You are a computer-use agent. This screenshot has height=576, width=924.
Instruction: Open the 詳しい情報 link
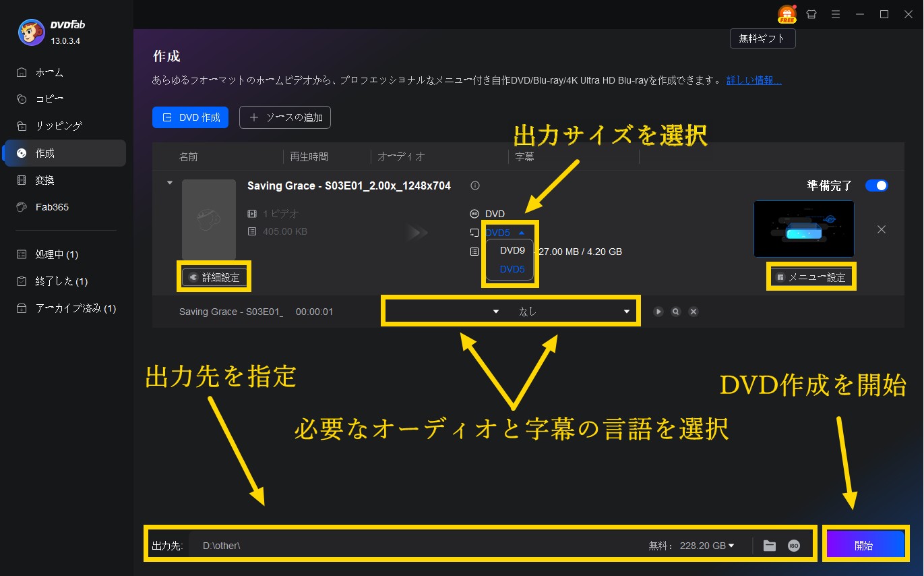click(753, 80)
